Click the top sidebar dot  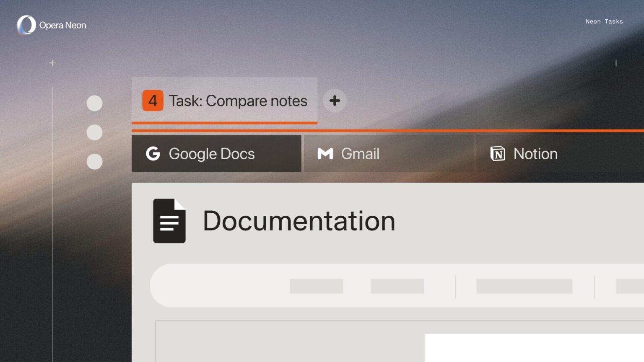tap(95, 103)
